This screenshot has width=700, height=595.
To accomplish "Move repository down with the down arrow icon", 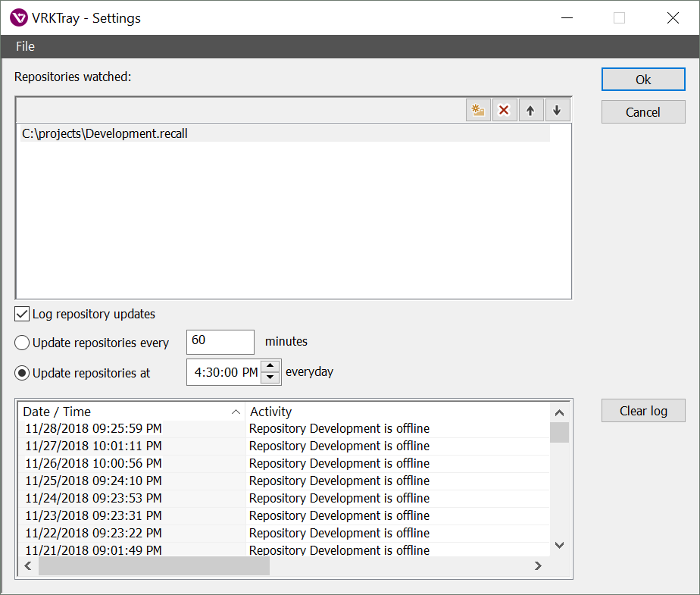I will [x=557, y=111].
